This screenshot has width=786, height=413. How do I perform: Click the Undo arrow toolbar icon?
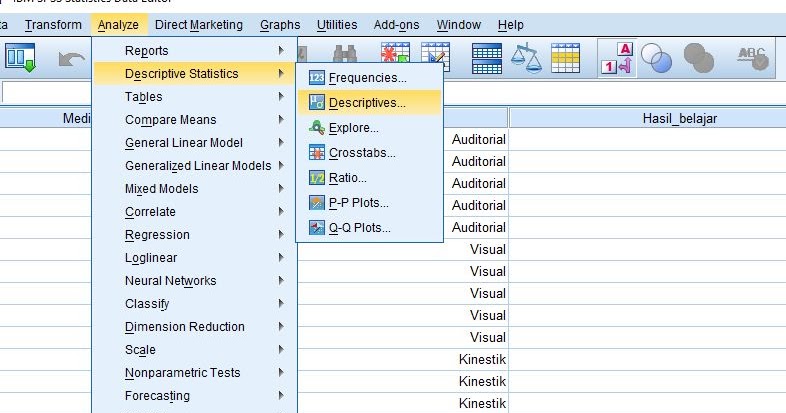pos(72,59)
